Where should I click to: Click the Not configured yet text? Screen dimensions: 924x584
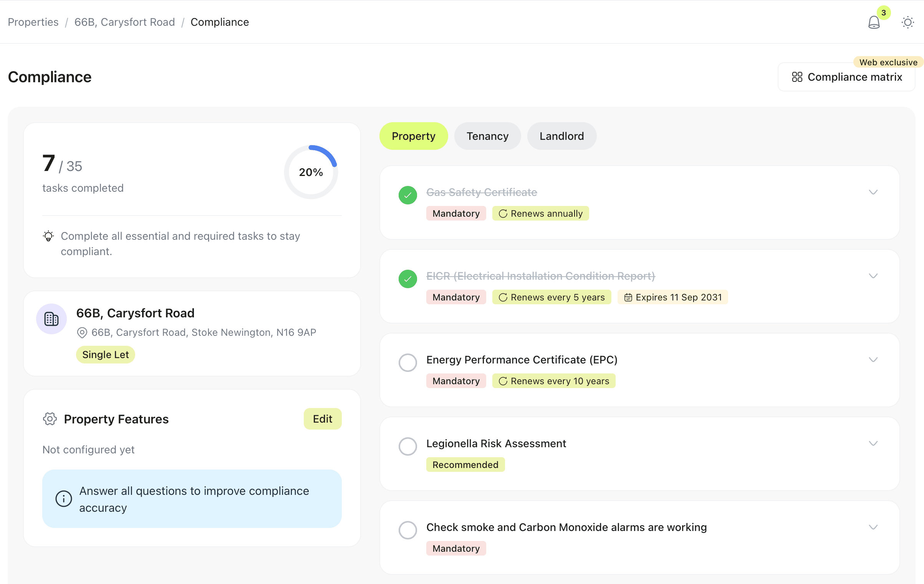pos(88,450)
